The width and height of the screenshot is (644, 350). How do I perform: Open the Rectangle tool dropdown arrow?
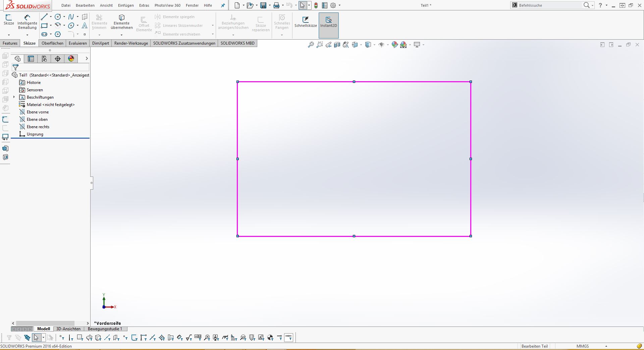(x=51, y=26)
